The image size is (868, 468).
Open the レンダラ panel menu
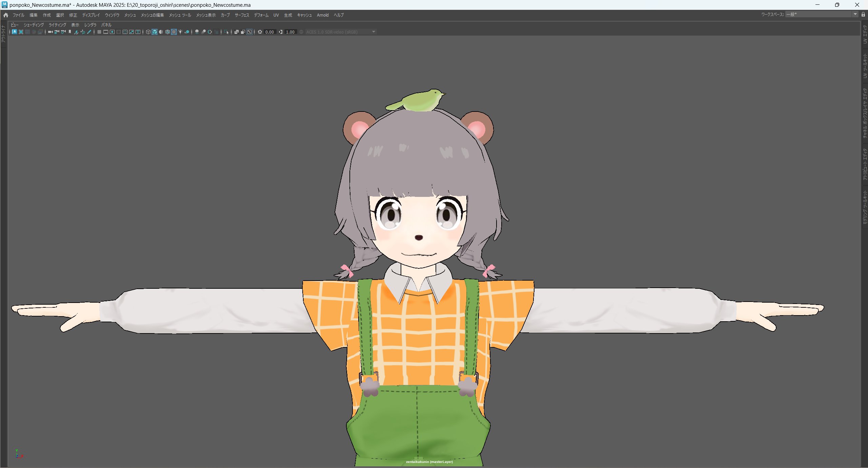pyautogui.click(x=90, y=25)
